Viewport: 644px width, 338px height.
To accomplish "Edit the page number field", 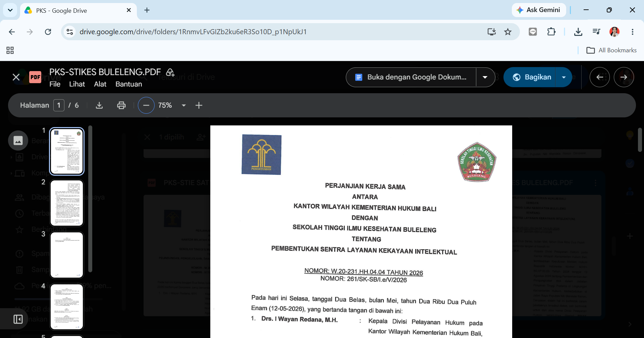I will [59, 105].
